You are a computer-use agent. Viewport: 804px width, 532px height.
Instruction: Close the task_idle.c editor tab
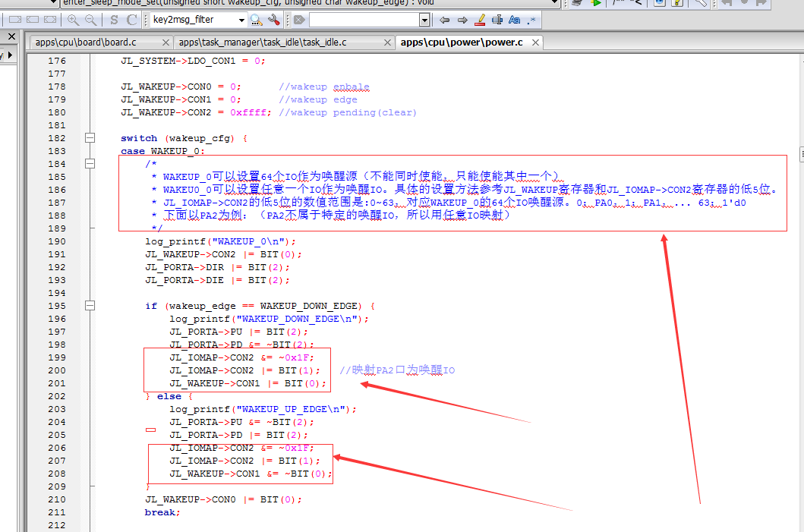388,42
